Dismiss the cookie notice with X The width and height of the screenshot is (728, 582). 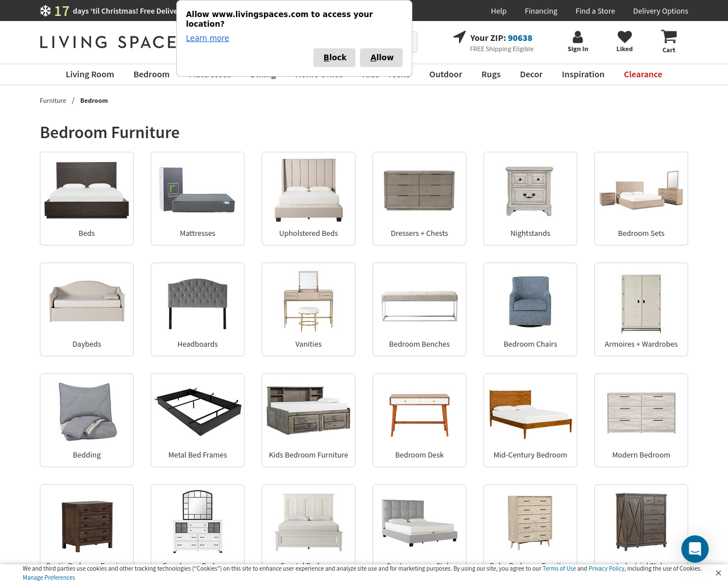click(x=718, y=573)
